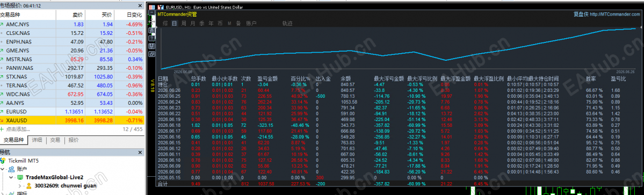The height and width of the screenshot is (195, 644).
Task: Select the 备 view tab
Action: pos(238,24)
